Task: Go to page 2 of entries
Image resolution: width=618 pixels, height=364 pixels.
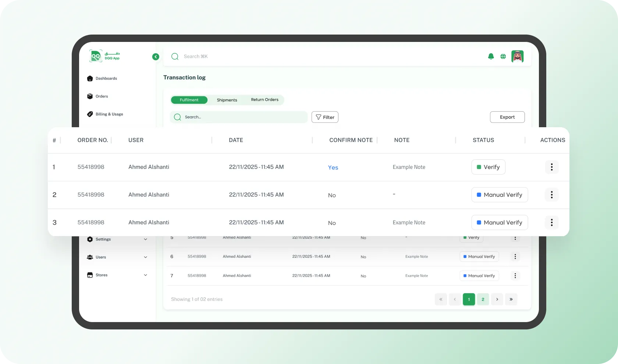Action: tap(483, 299)
